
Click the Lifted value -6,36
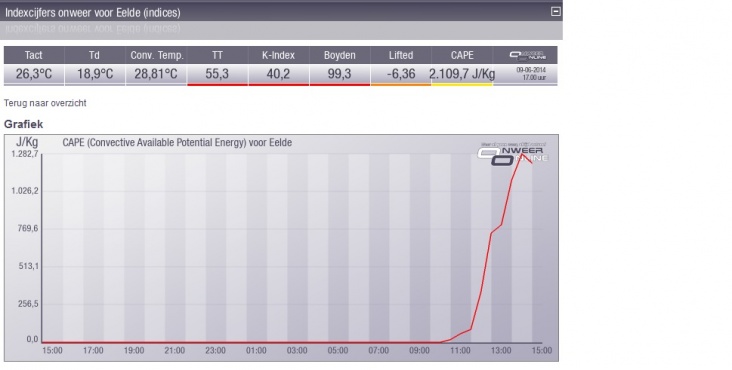point(401,74)
